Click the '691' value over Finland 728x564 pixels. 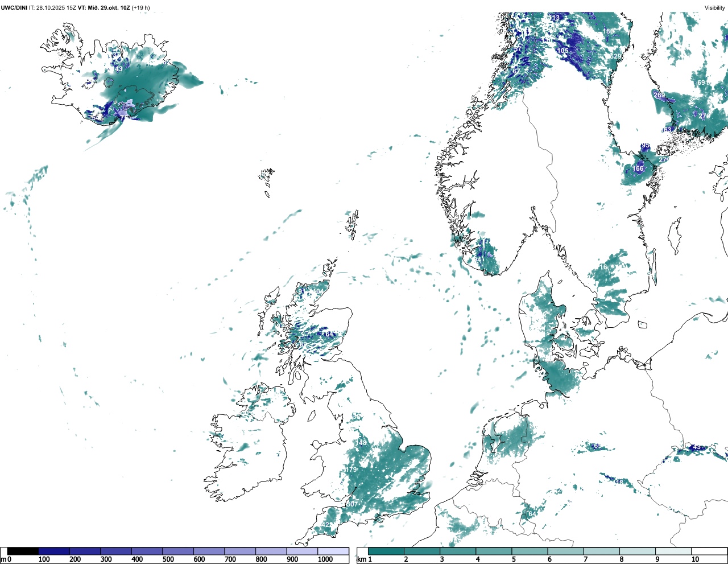click(703, 83)
